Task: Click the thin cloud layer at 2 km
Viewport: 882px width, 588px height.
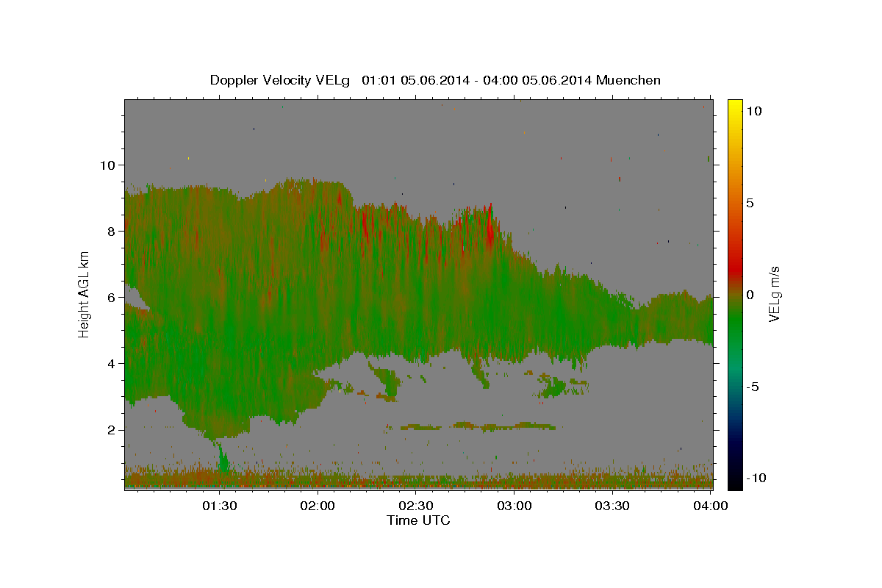Action: (x=470, y=426)
